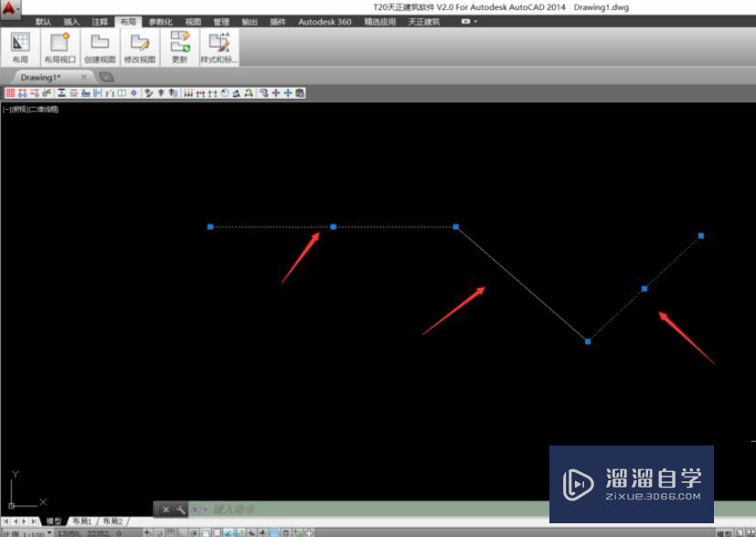This screenshot has height=537, width=756.
Task: Click the bottom vertex grip of dashed line
Action: tap(588, 341)
